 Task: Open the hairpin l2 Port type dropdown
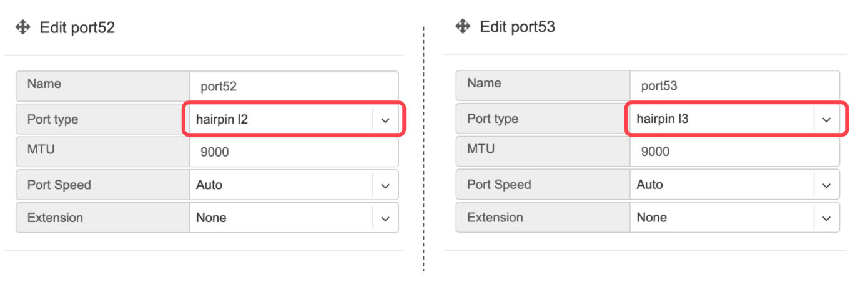294,119
